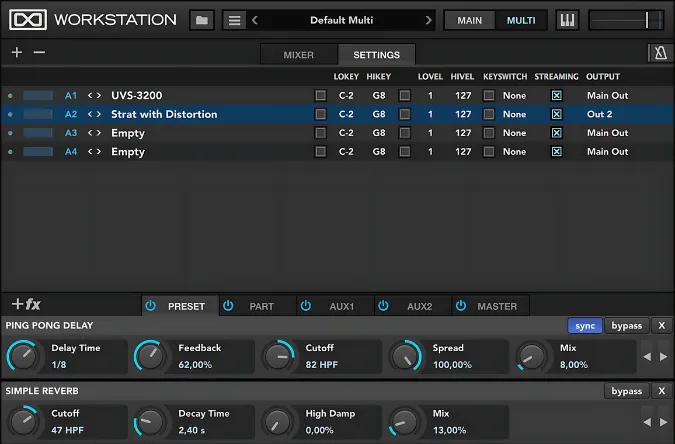Click the A1 level meter bar

[38, 96]
